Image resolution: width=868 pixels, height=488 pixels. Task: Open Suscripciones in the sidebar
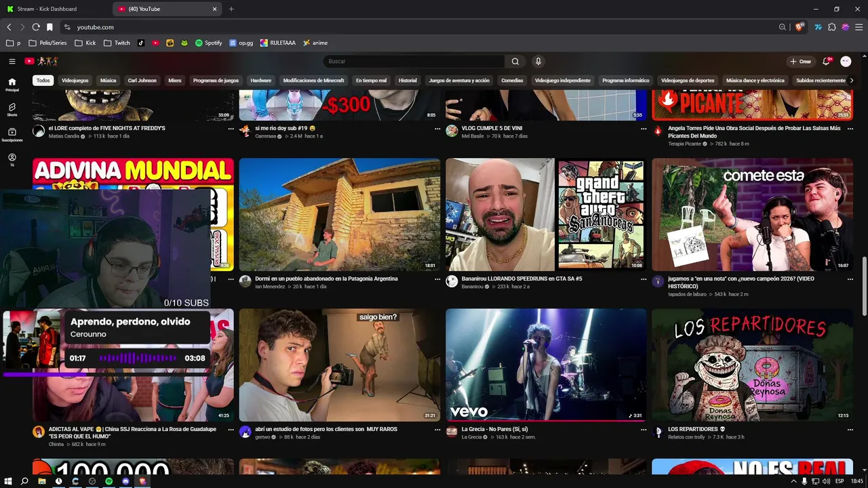click(12, 135)
